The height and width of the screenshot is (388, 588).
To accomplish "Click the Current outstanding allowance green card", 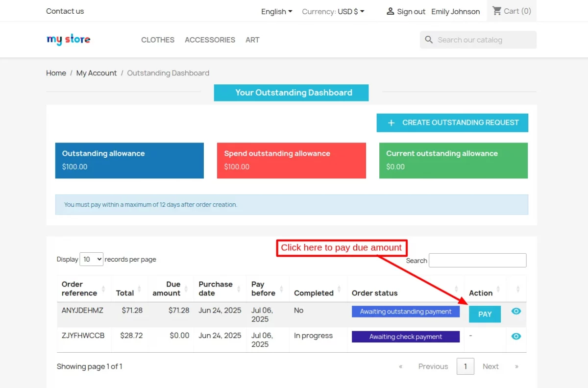I will [454, 161].
